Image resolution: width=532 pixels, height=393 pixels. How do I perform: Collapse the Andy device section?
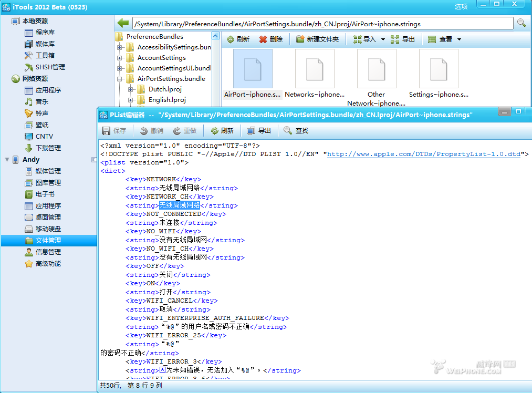point(7,159)
